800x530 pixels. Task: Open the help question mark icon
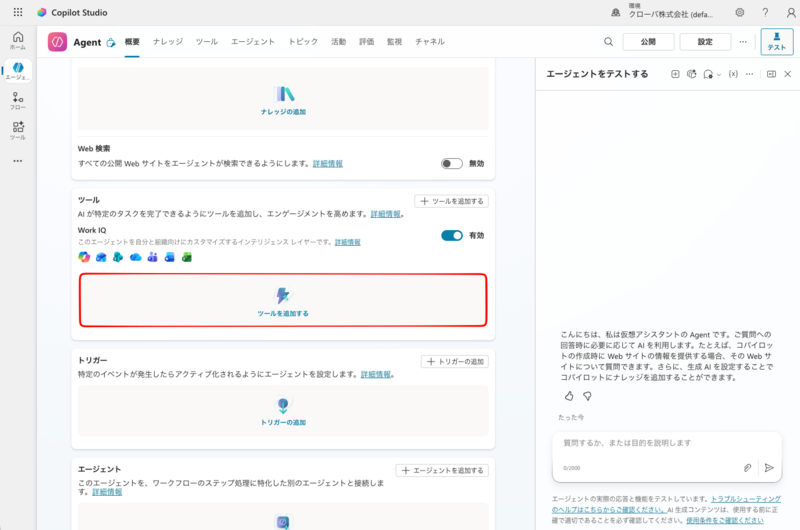(765, 12)
